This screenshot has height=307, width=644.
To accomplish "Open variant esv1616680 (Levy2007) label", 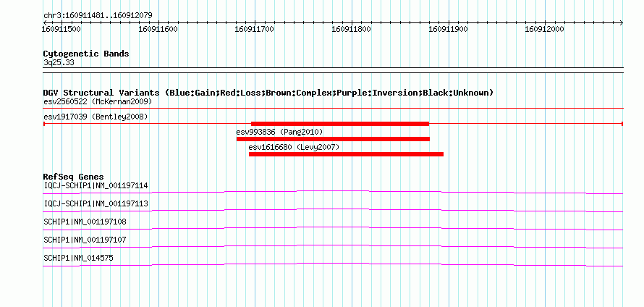I will 294,147.
